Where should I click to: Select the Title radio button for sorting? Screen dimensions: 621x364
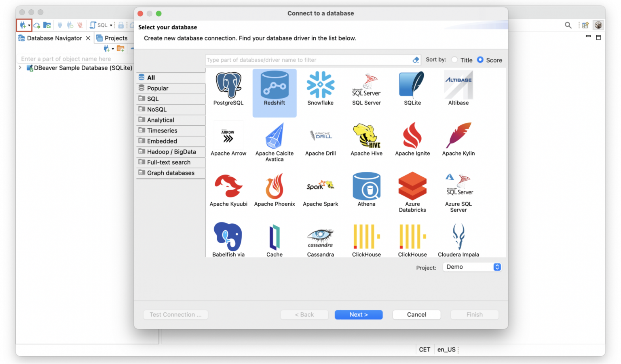coord(454,60)
